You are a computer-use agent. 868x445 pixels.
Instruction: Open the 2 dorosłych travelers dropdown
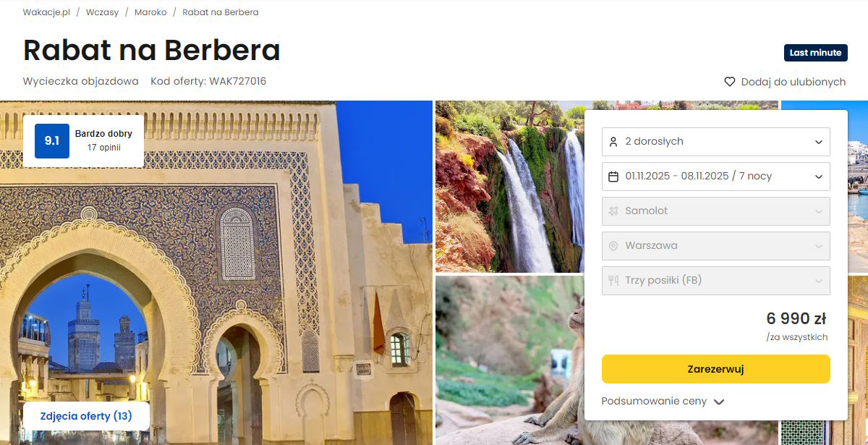(x=716, y=142)
